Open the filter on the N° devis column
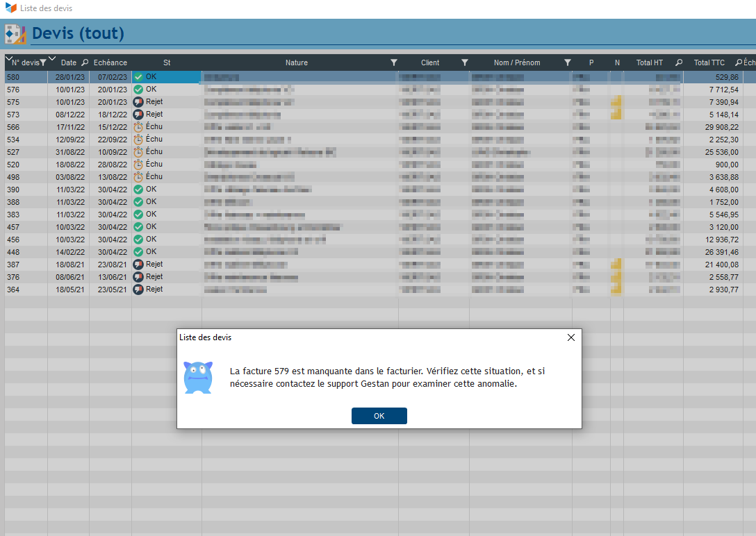Viewport: 756px width, 536px height. (x=43, y=63)
